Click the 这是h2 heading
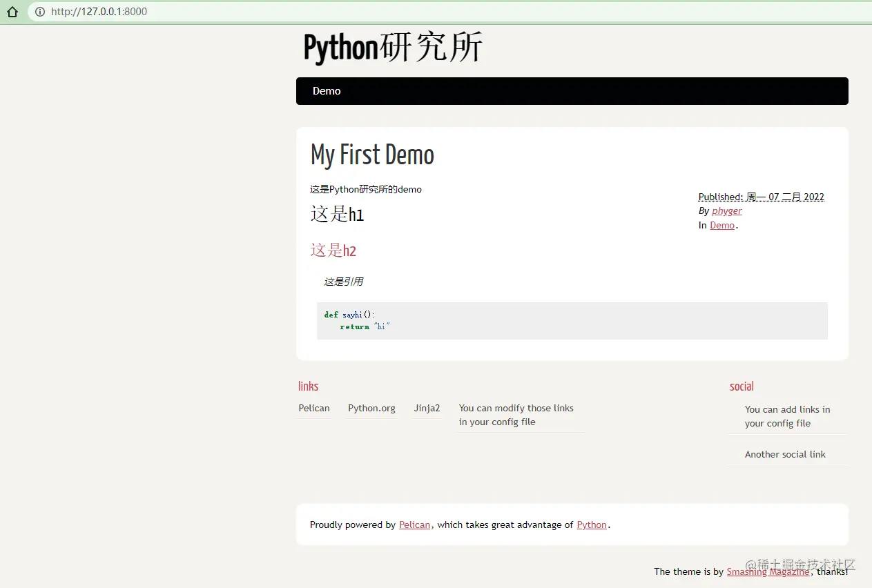Image resolution: width=872 pixels, height=588 pixels. click(x=333, y=251)
